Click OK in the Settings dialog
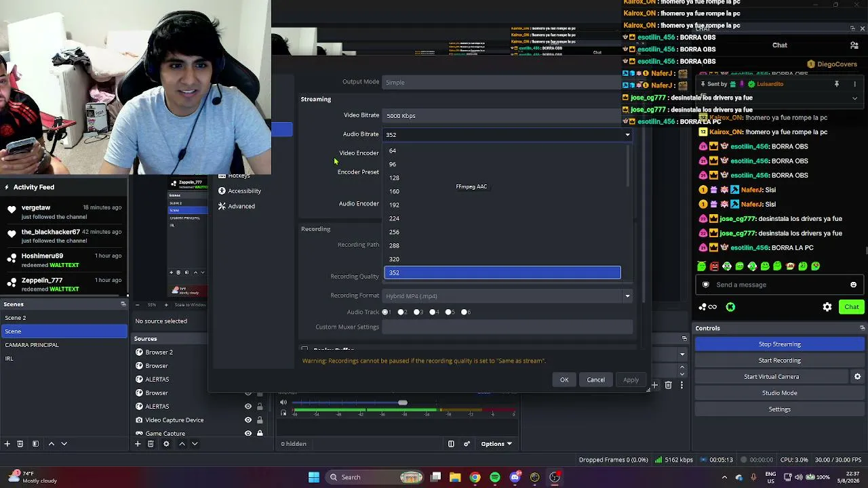This screenshot has height=488, width=868. (564, 380)
